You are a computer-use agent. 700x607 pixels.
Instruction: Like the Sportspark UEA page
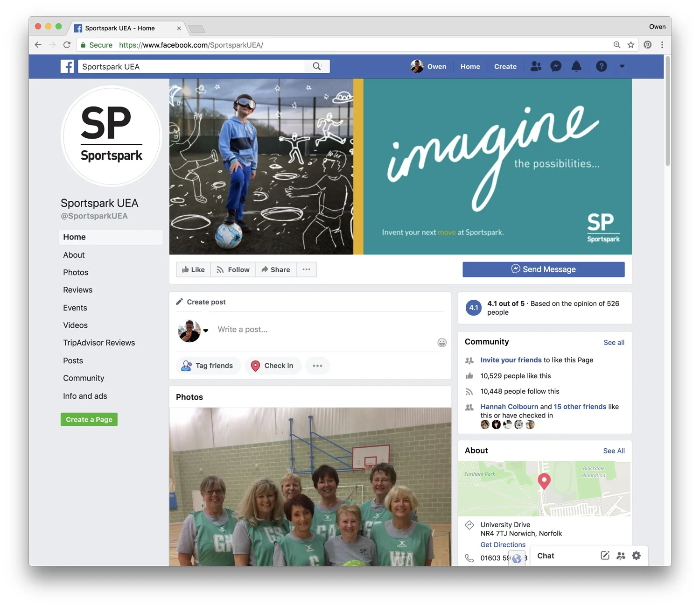(x=193, y=269)
